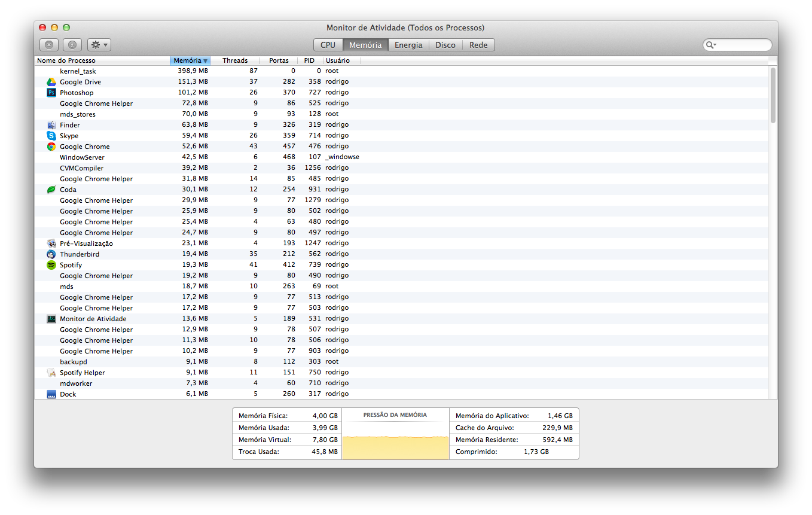
Task: Click the Memória Virtual 7,80 GB value
Action: [x=325, y=440]
